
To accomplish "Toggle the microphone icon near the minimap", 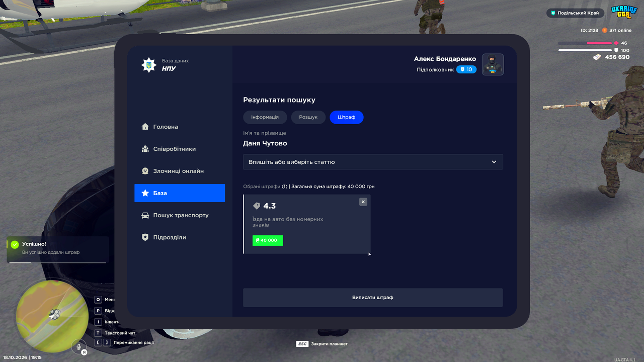I will click(78, 346).
